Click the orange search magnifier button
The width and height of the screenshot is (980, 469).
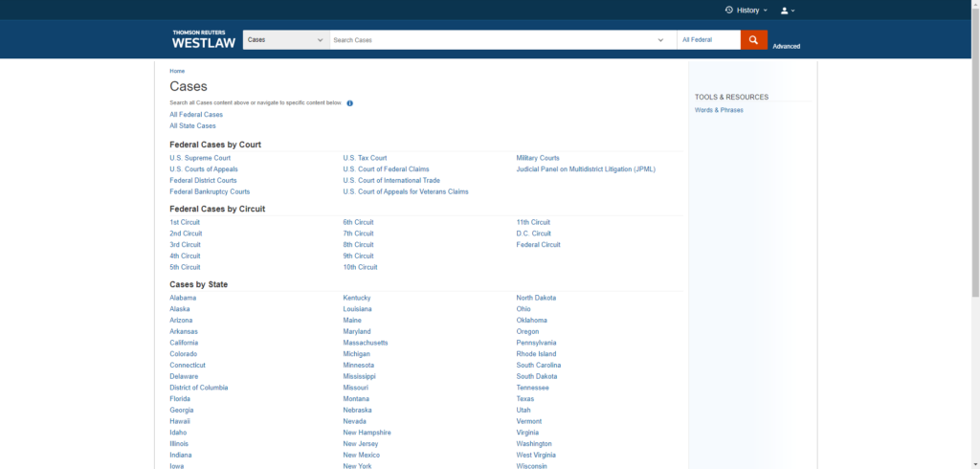point(754,40)
